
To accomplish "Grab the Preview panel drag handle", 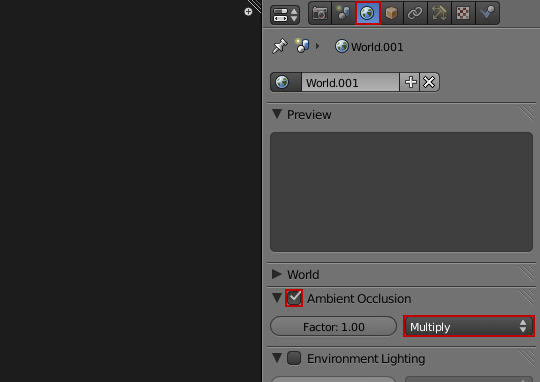I will coord(526,113).
